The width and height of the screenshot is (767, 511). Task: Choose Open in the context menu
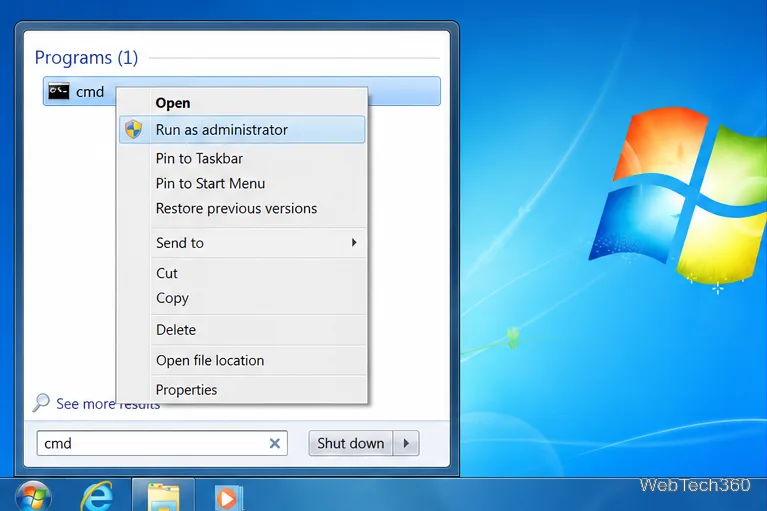(x=242, y=103)
